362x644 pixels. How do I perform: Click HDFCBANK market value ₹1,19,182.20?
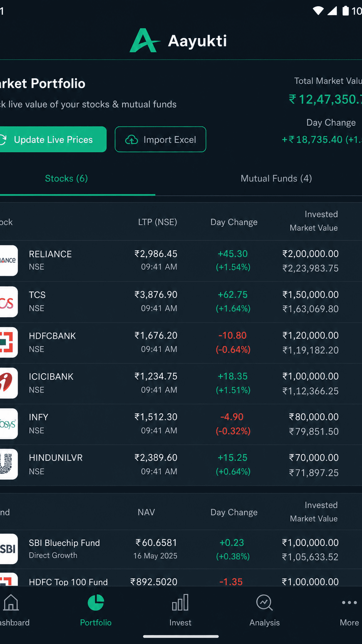pyautogui.click(x=310, y=350)
